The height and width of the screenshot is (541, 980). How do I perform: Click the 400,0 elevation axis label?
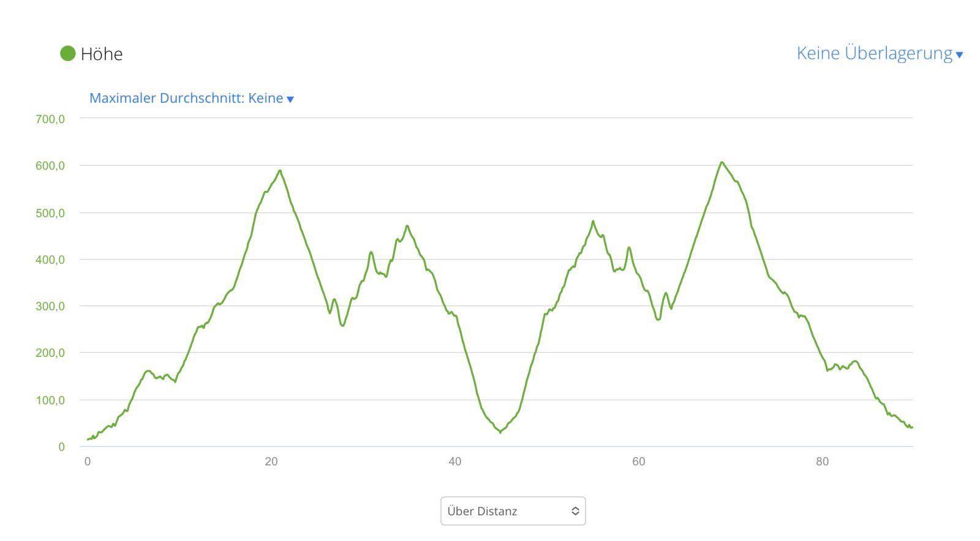pyautogui.click(x=50, y=260)
